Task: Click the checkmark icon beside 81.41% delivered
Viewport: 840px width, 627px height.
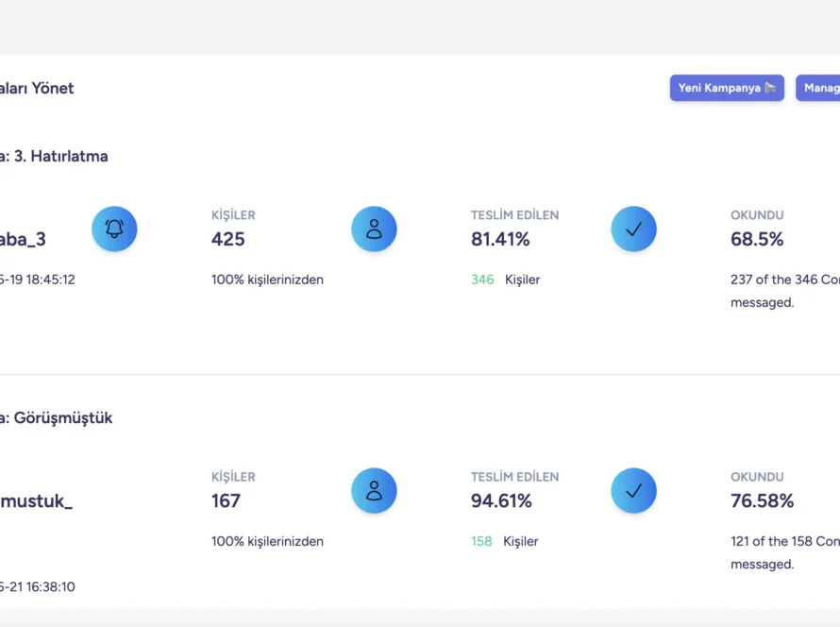Action: click(633, 229)
